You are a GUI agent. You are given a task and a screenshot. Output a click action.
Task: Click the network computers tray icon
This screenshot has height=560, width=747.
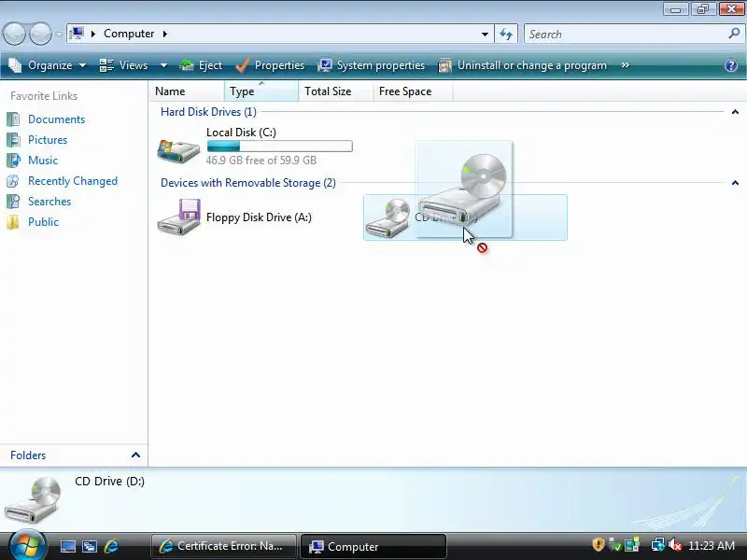pyautogui.click(x=632, y=545)
